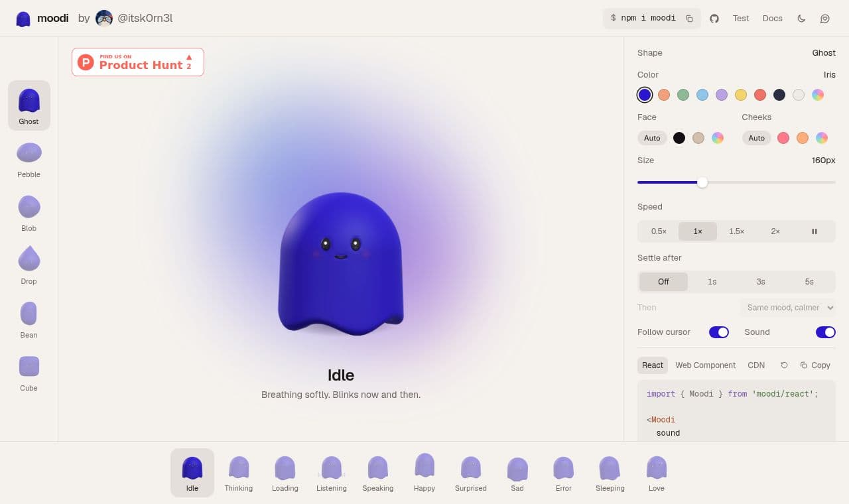This screenshot has width=849, height=504.
Task: Pick the Sad mood
Action: 517,473
